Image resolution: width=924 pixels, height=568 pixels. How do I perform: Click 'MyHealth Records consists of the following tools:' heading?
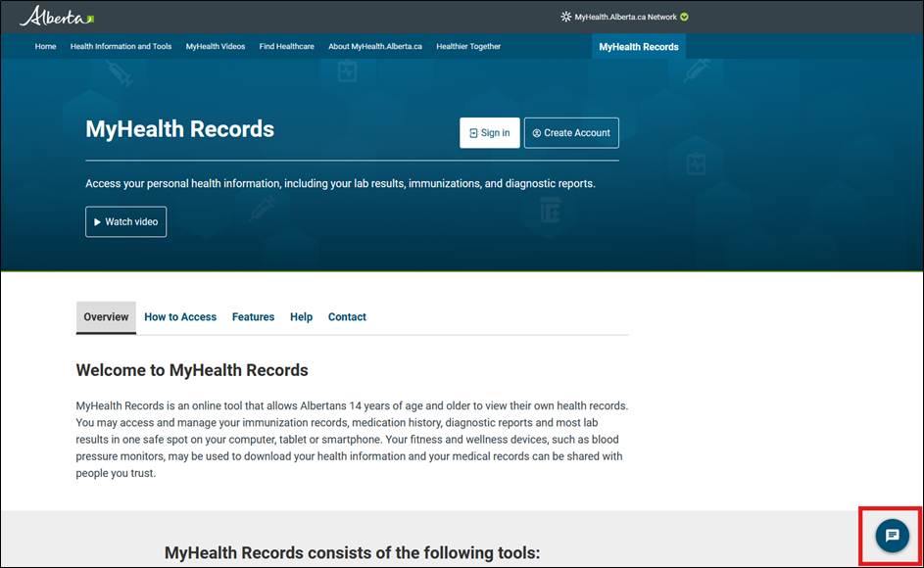point(352,552)
